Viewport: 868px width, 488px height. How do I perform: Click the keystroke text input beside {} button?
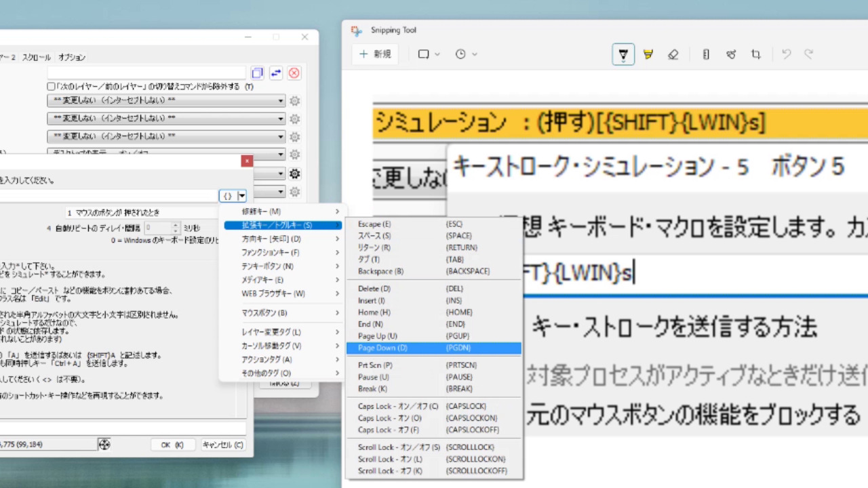coord(108,196)
